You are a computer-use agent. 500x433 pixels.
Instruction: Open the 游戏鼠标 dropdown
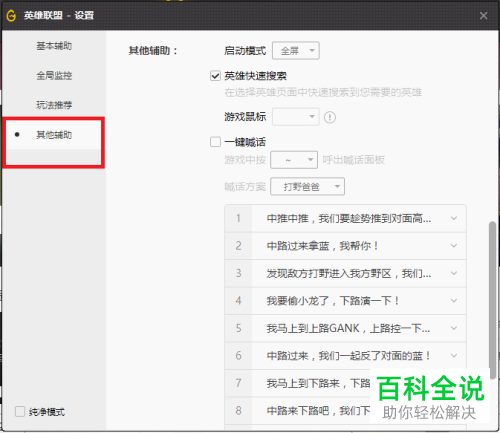tap(296, 117)
